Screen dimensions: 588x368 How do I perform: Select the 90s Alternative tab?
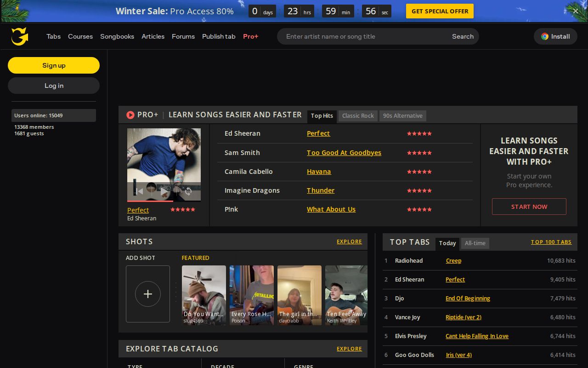click(402, 115)
